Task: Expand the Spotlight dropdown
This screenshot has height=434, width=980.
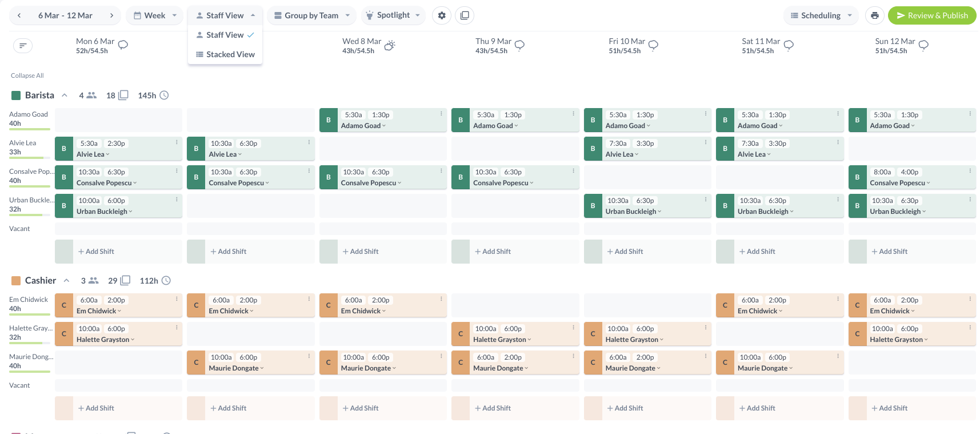Action: [393, 15]
